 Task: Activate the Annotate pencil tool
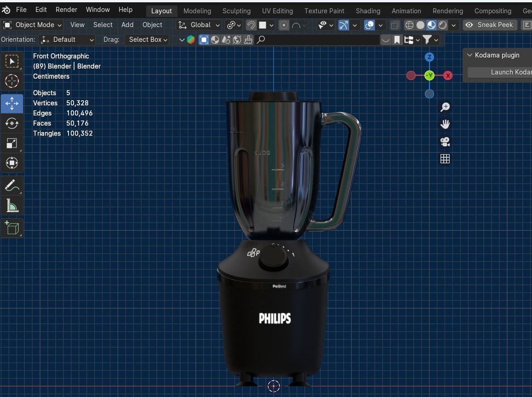click(x=12, y=185)
